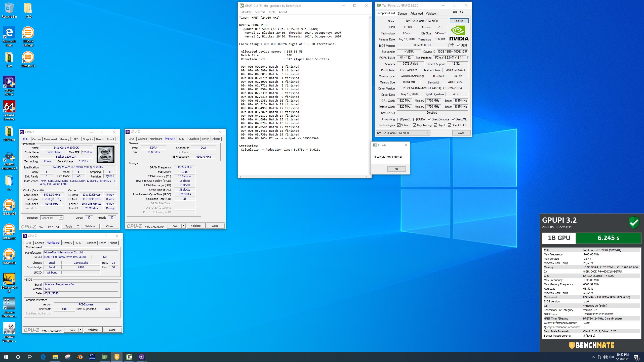Open Task View in taskbar
This screenshot has height=362, width=644.
point(30,357)
